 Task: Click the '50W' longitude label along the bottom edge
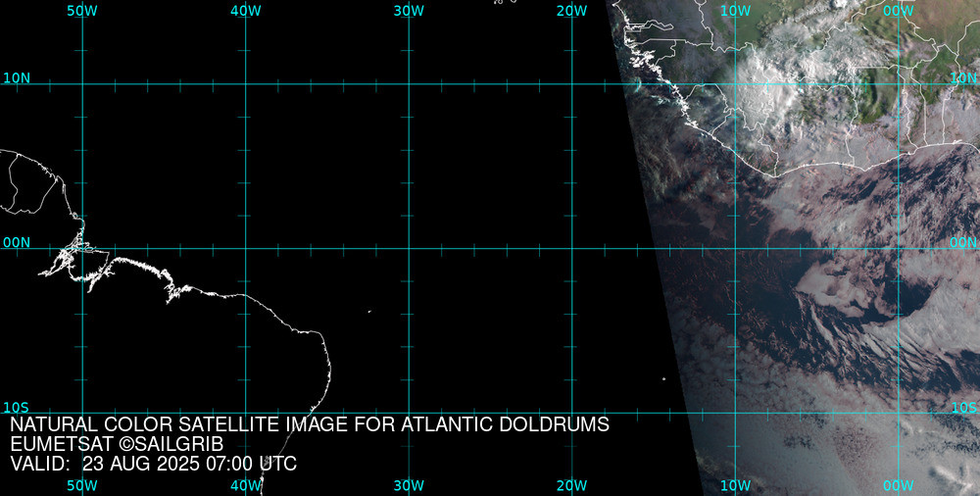pyautogui.click(x=82, y=486)
